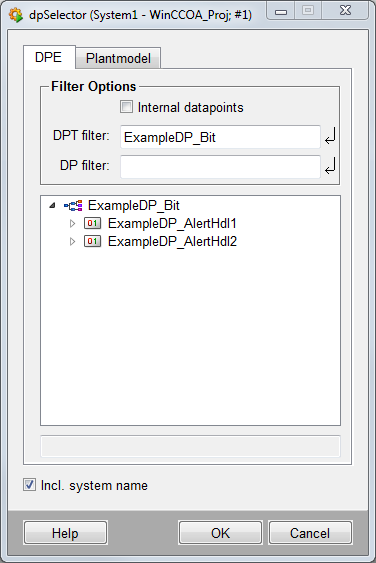Focus the DPT filter text field

click(220, 137)
